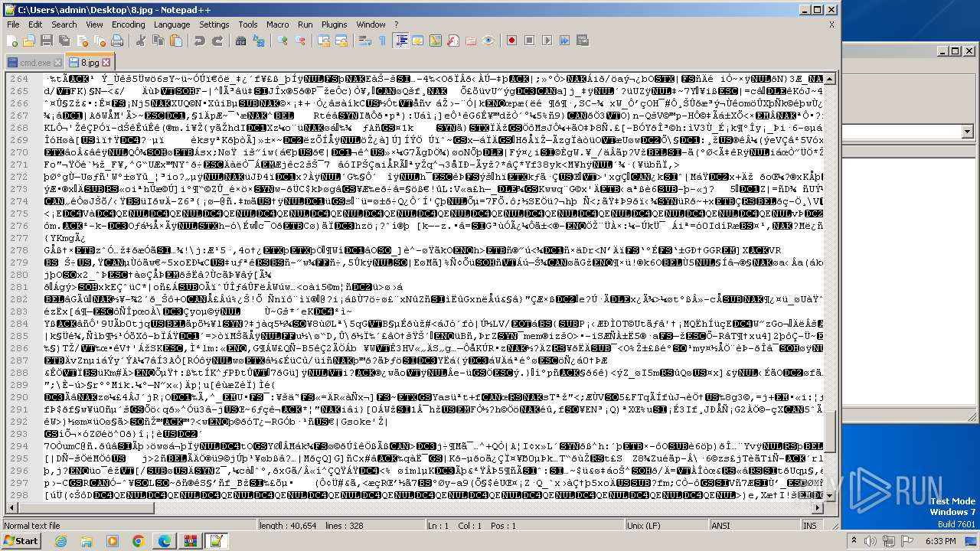
Task: Open the Window menu
Action: tap(371, 24)
